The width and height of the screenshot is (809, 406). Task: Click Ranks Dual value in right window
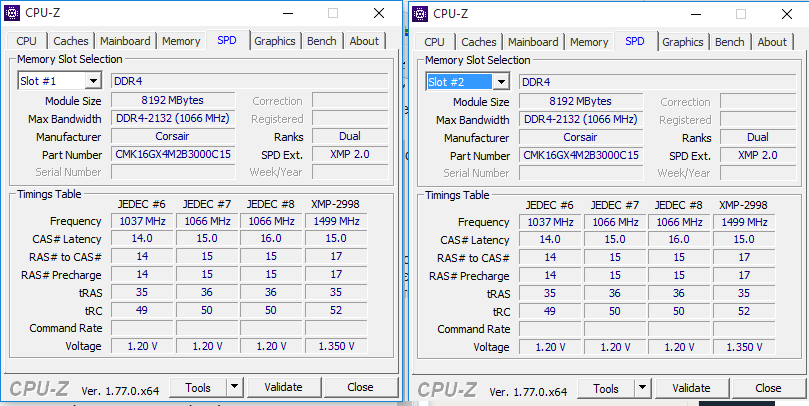(x=758, y=137)
